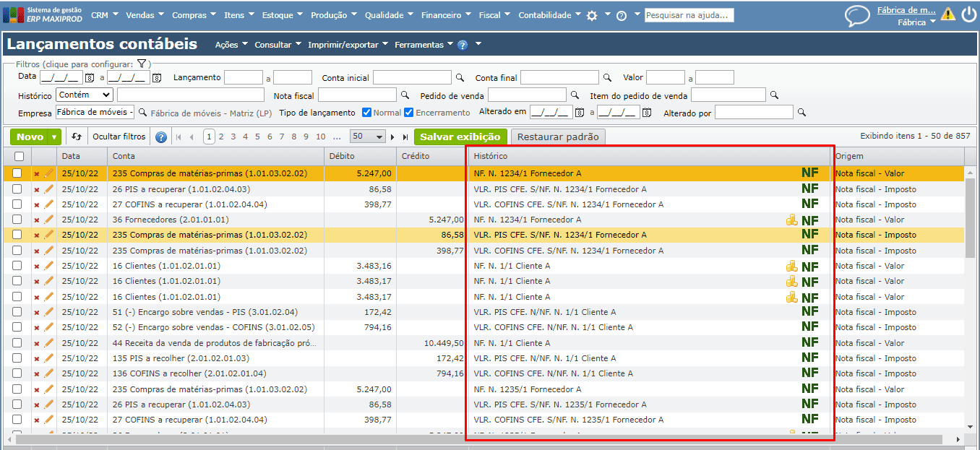Viewport: 980px width, 450px height.
Task: Check the select-all header checkbox
Action: 19,156
